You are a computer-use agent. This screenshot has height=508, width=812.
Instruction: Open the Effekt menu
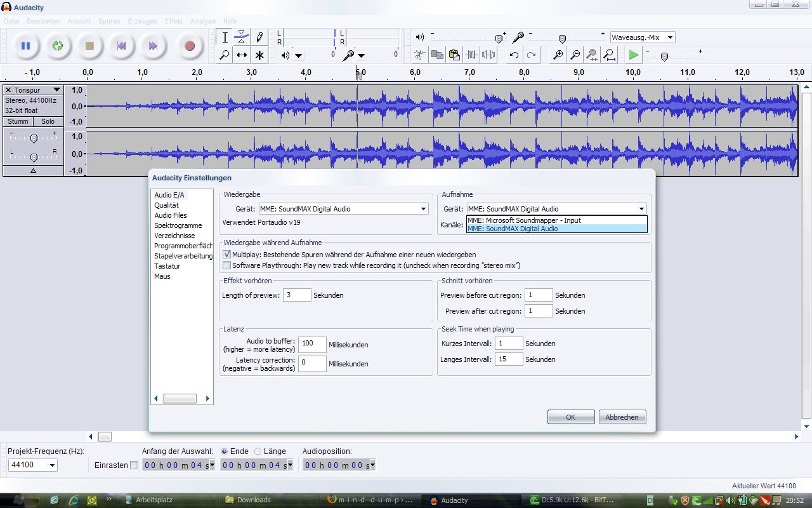[x=174, y=21]
